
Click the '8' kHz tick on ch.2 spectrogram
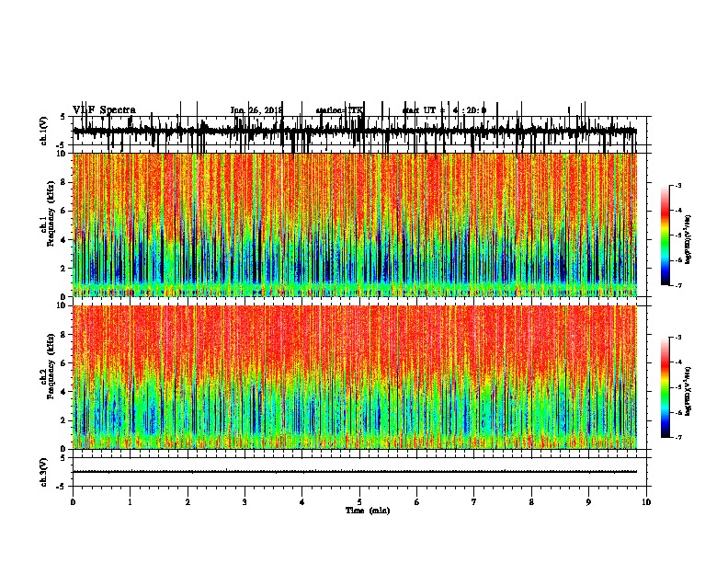pos(64,335)
